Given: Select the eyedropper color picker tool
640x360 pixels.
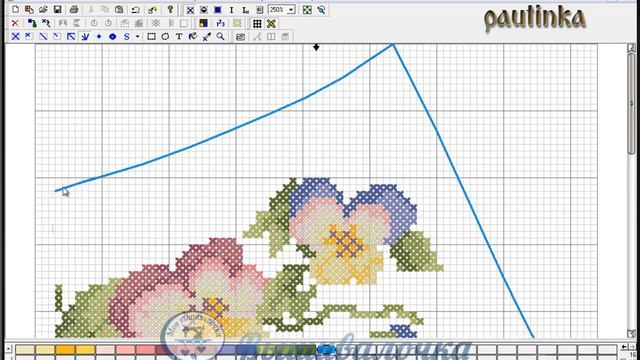Looking at the screenshot, I should [207, 36].
